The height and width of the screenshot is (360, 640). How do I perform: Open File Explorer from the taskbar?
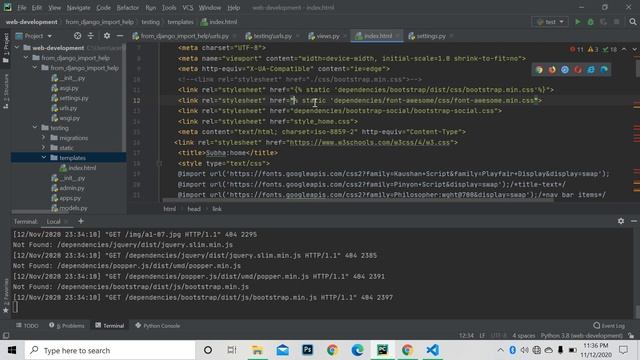pos(257,350)
